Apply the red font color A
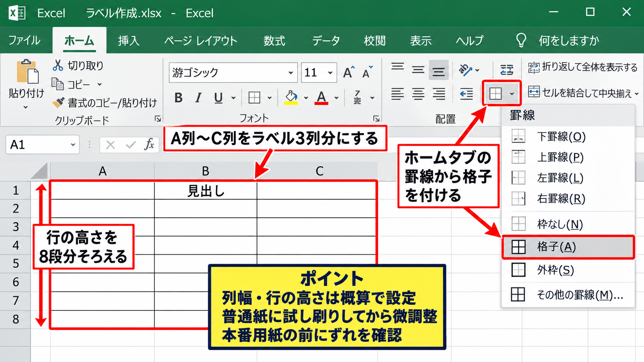This screenshot has width=644, height=362. [x=321, y=97]
